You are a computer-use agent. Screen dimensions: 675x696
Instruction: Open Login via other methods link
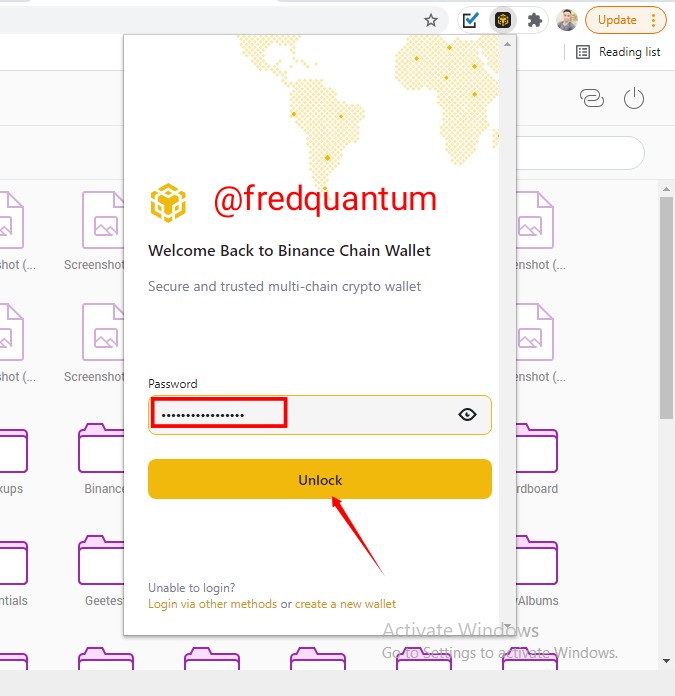[212, 604]
